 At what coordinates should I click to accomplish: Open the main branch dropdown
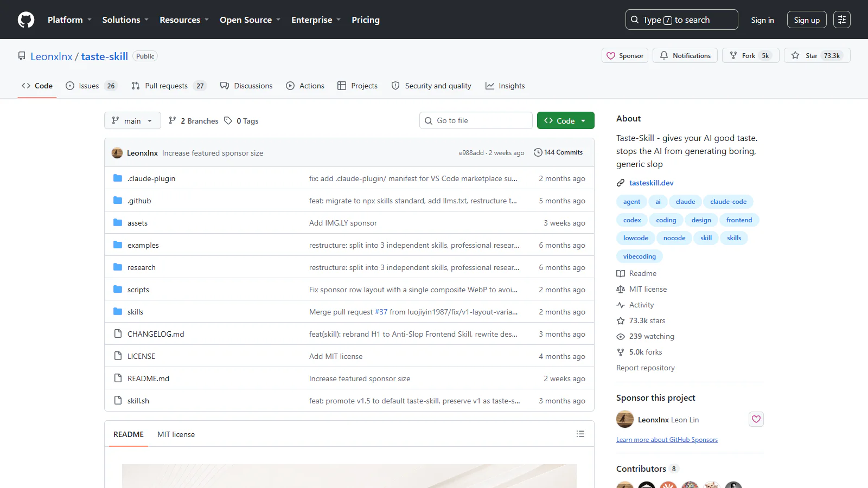[x=132, y=120]
